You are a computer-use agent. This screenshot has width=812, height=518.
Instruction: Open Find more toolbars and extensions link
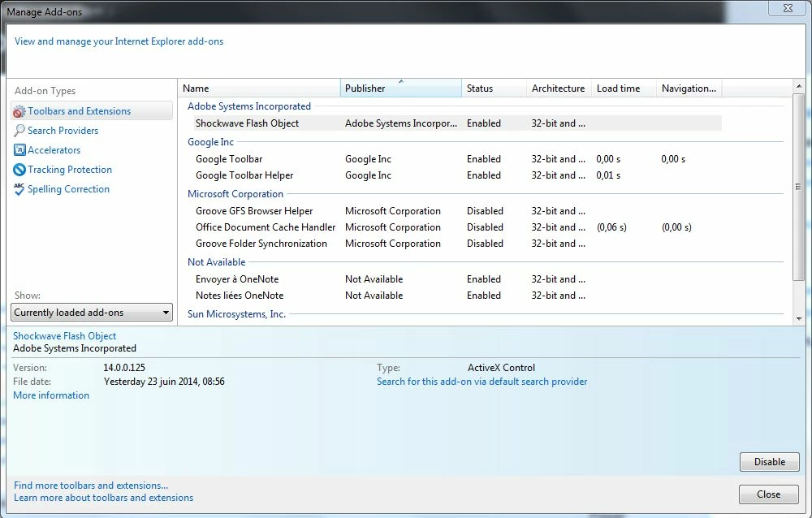click(x=91, y=486)
